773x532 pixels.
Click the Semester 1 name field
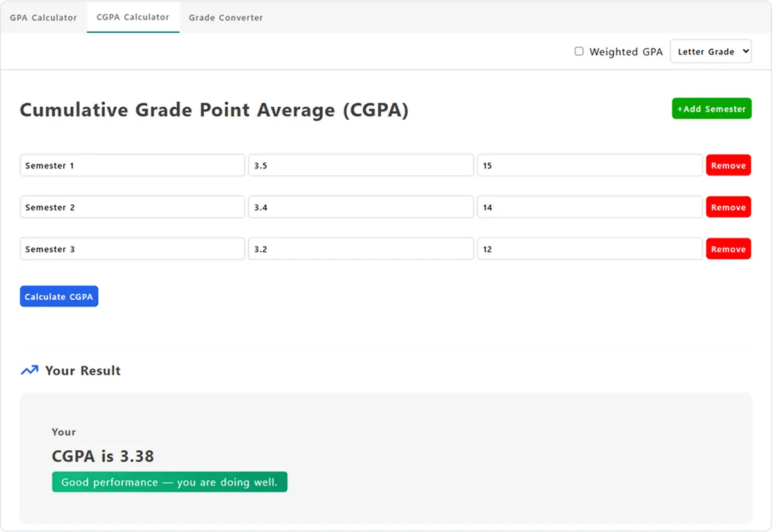pyautogui.click(x=132, y=165)
